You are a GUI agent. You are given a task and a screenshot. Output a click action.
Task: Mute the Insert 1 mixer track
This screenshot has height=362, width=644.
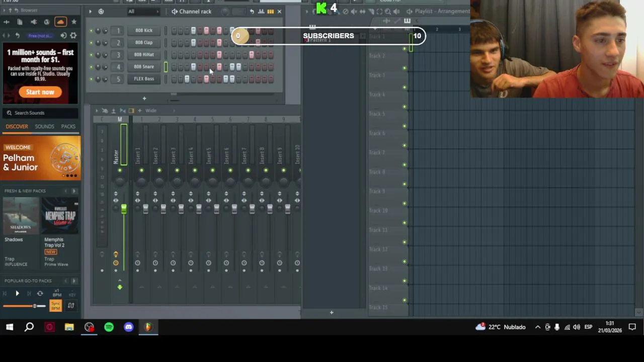point(141,170)
